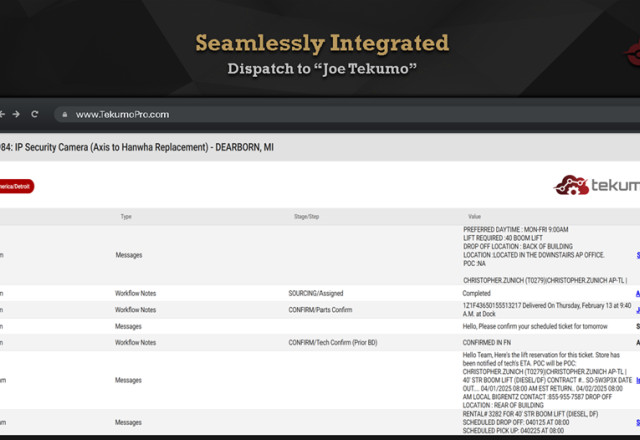Sort by the Value column header

[474, 216]
